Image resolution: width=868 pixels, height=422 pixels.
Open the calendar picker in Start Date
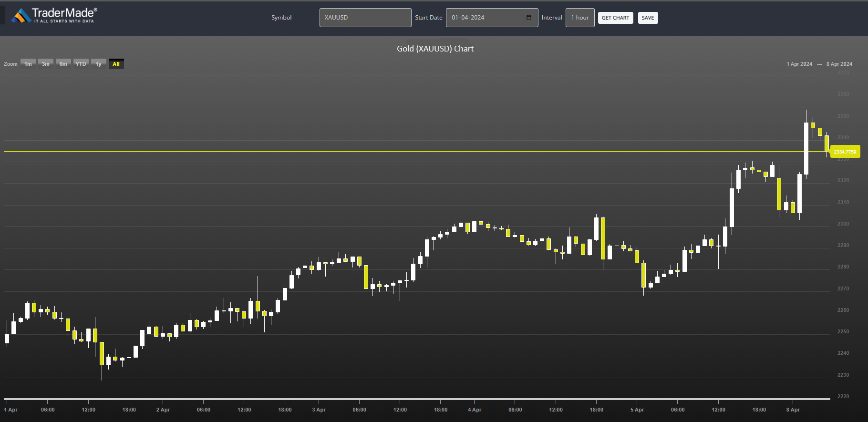coord(529,18)
